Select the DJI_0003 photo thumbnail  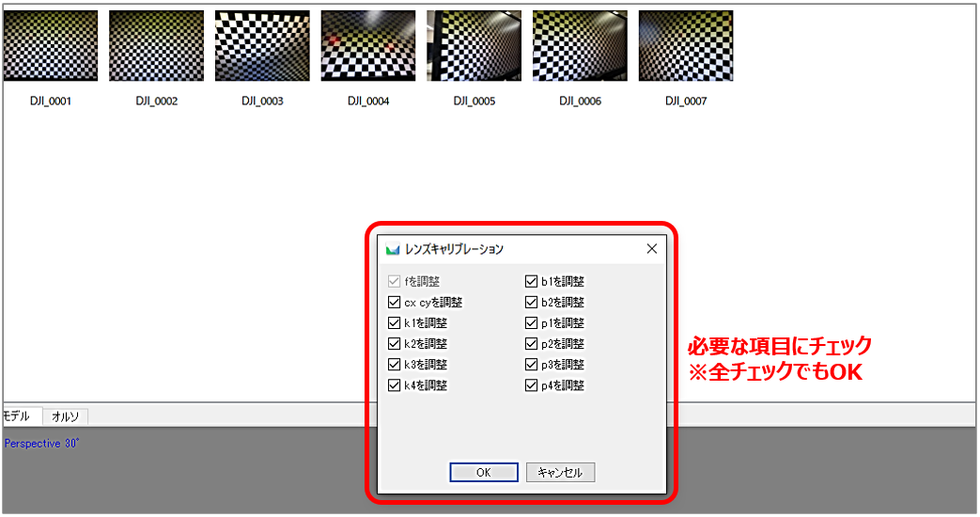[x=262, y=46]
